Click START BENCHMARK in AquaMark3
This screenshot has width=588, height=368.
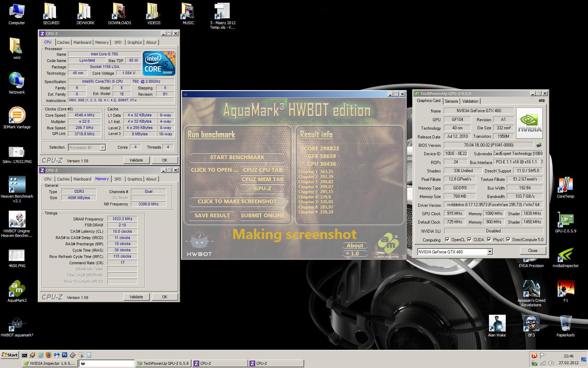237,157
